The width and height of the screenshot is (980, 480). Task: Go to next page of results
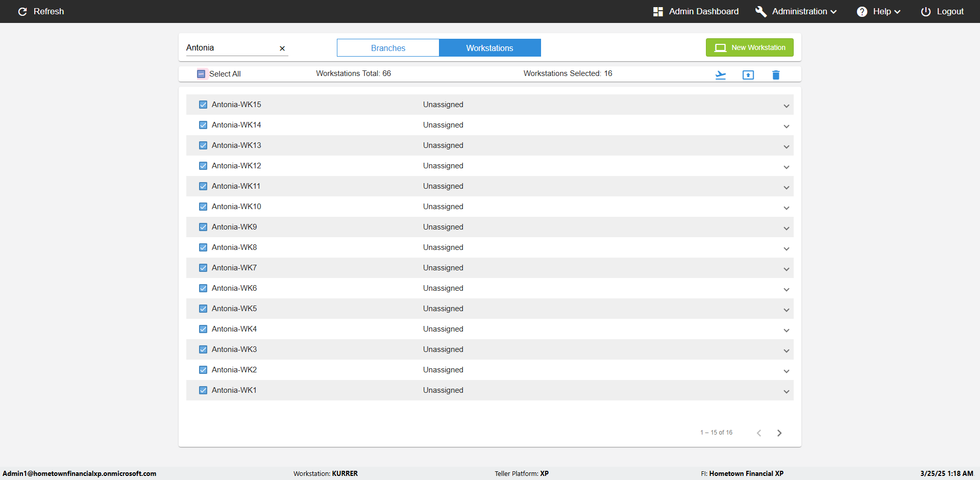tap(779, 433)
